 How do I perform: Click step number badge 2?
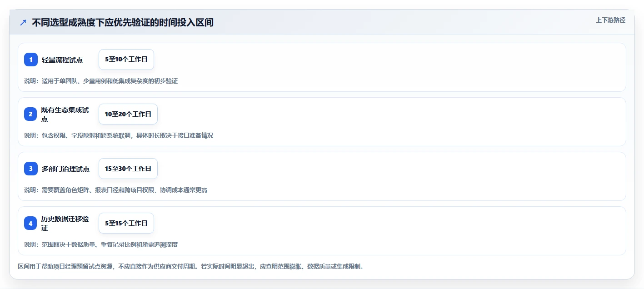pyautogui.click(x=31, y=114)
